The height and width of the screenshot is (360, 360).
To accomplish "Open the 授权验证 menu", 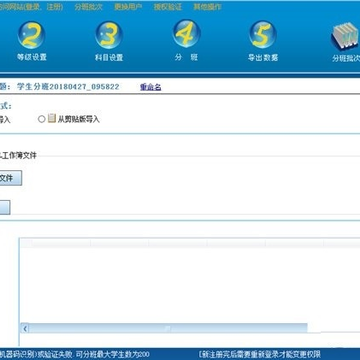I will 168,7.
